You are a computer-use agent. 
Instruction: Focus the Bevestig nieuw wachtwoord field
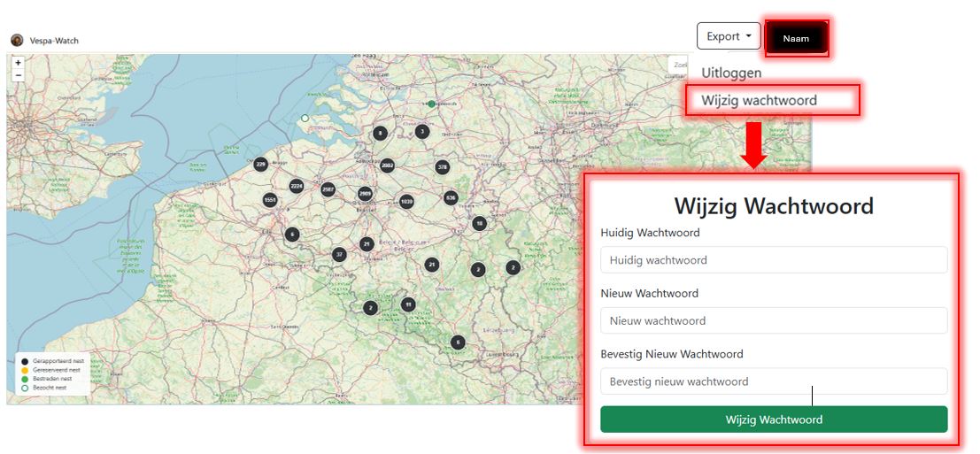point(773,381)
